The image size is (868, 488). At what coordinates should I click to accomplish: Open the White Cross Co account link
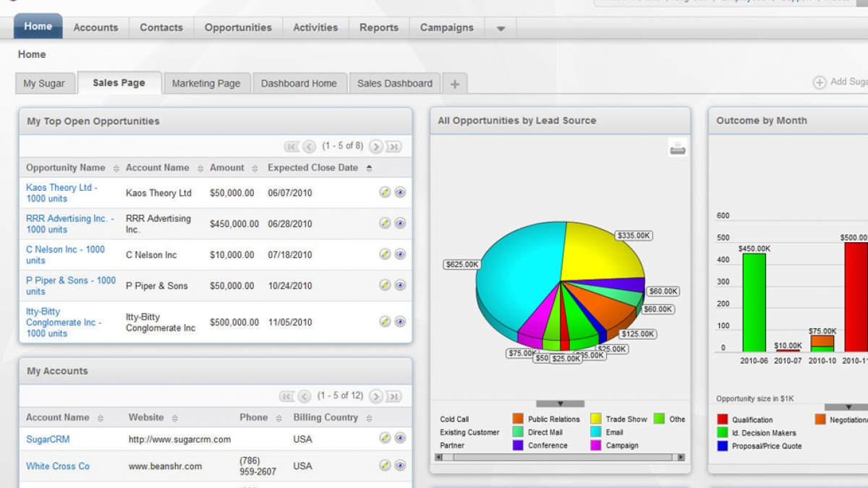coord(58,466)
